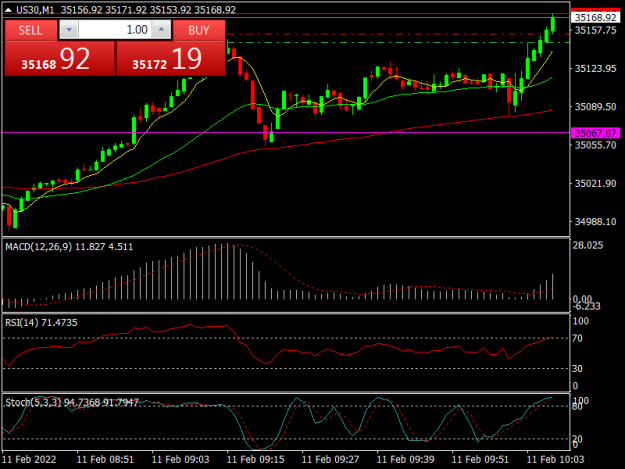Screen dimensions: 625x469
Task: Click the sell price 35168 92 panel
Action: (60, 59)
